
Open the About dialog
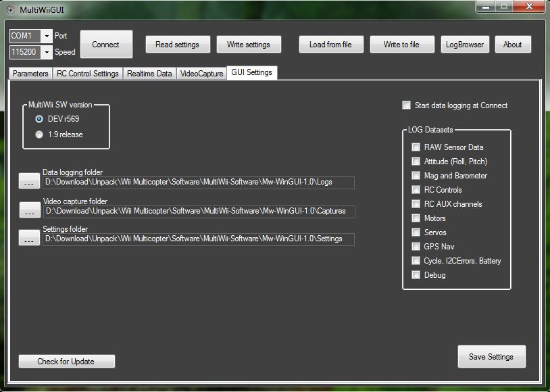(x=513, y=45)
